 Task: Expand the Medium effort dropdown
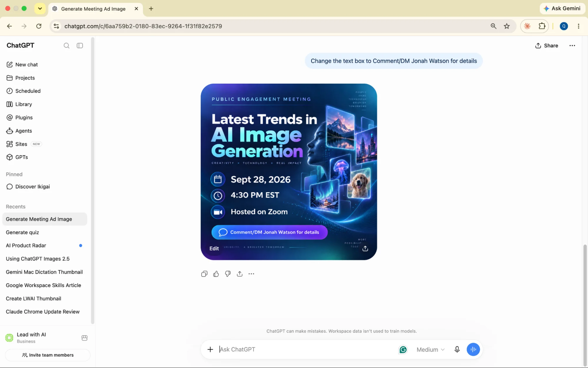(431, 349)
